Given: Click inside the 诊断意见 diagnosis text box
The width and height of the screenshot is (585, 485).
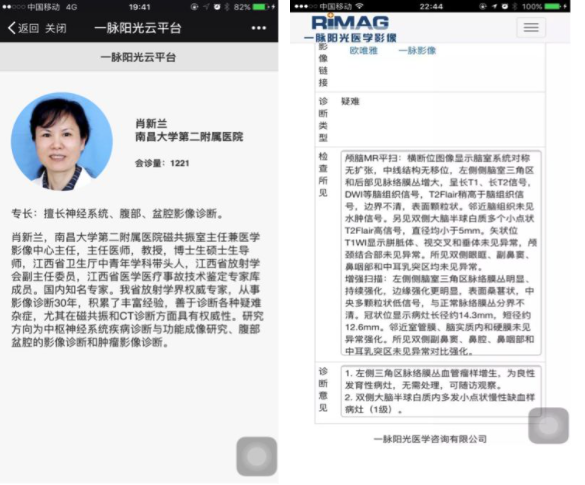Looking at the screenshot, I should pos(441,391).
